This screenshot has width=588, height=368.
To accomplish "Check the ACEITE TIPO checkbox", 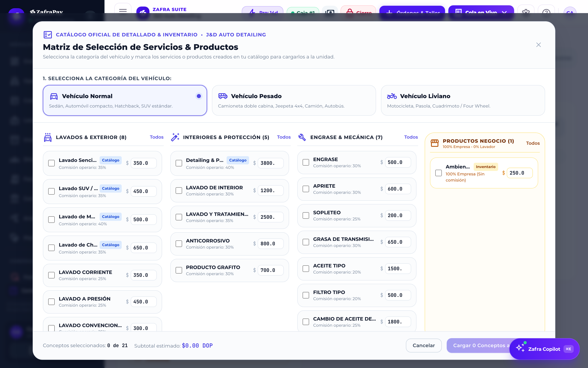I will 306,269.
